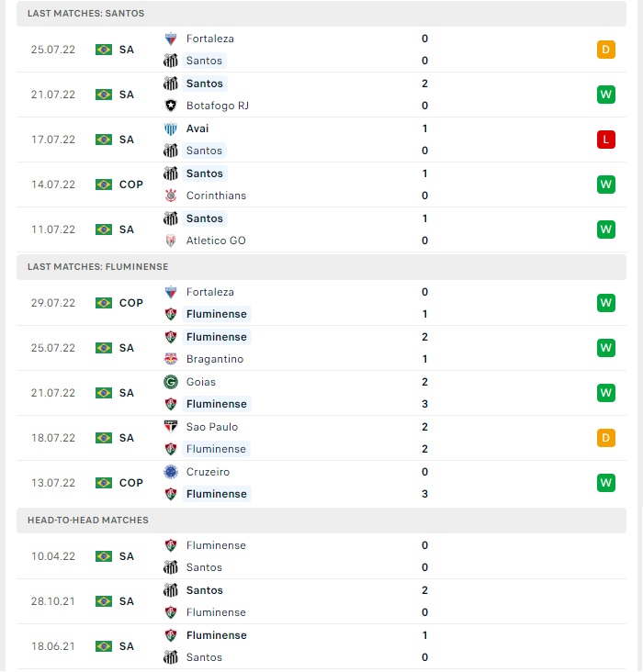Viewport: 643px width, 672px height.
Task: Click the Bragantino team logo
Action: (x=171, y=359)
